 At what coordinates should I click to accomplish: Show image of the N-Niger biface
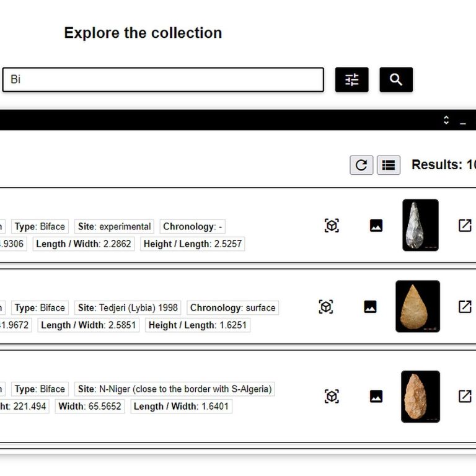(376, 396)
